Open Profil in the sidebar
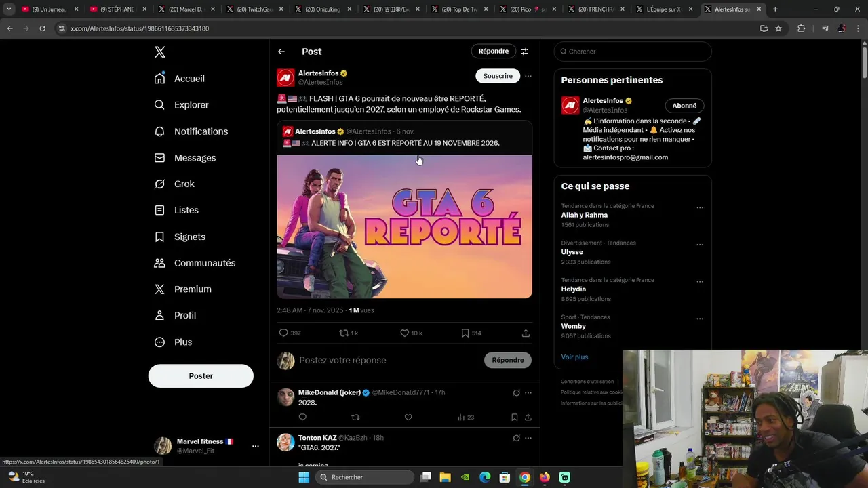 [x=175, y=316]
